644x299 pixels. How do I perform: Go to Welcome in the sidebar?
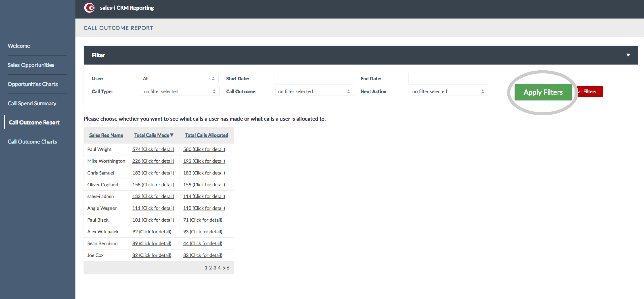[19, 46]
